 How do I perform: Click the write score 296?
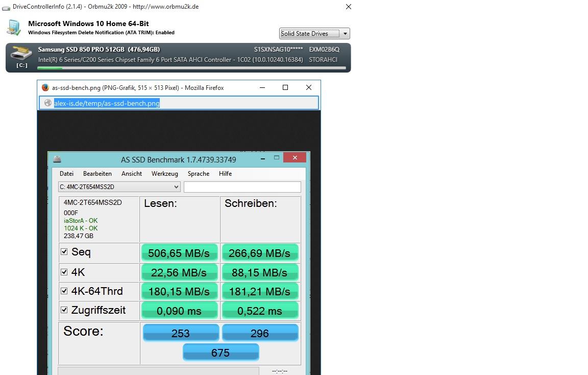(x=260, y=333)
